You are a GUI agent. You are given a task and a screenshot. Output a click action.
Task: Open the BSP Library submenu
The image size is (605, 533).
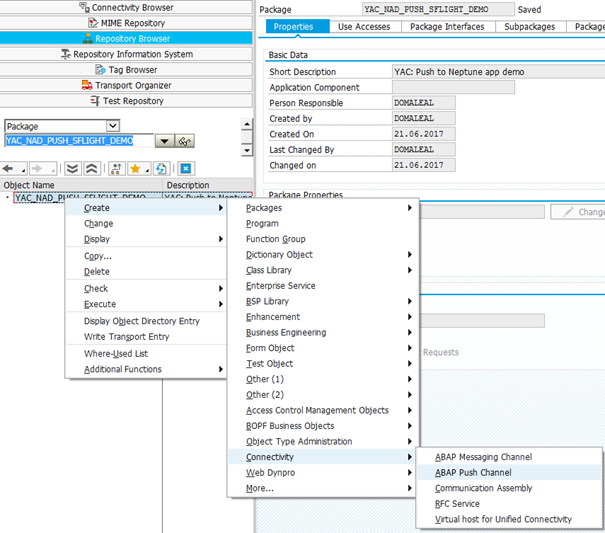coord(323,301)
